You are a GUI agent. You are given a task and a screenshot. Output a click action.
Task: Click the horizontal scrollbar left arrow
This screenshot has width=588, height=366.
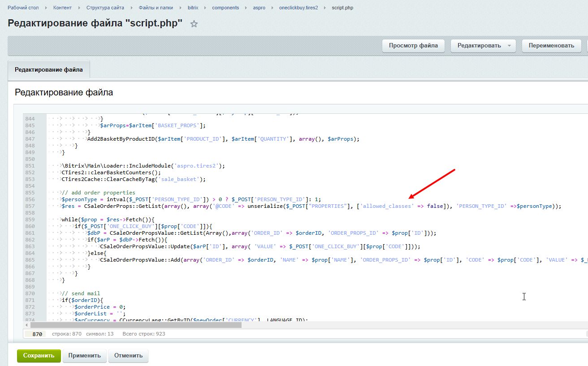[x=26, y=325]
